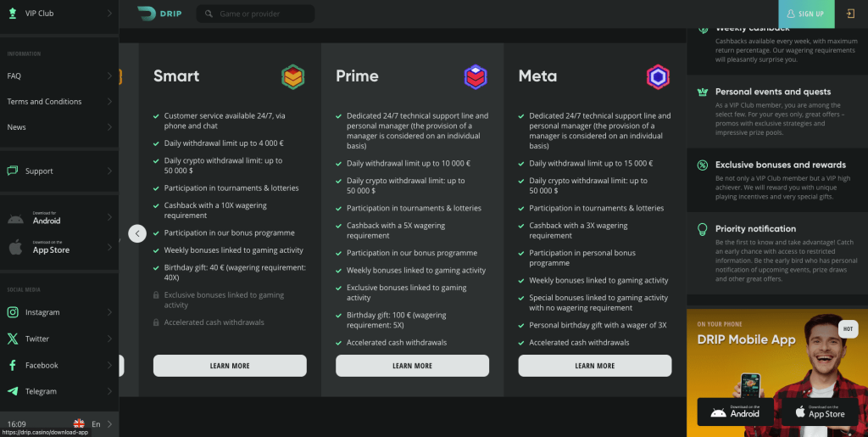Download Android app from mobile banner
Image resolution: width=868 pixels, height=437 pixels.
point(734,412)
